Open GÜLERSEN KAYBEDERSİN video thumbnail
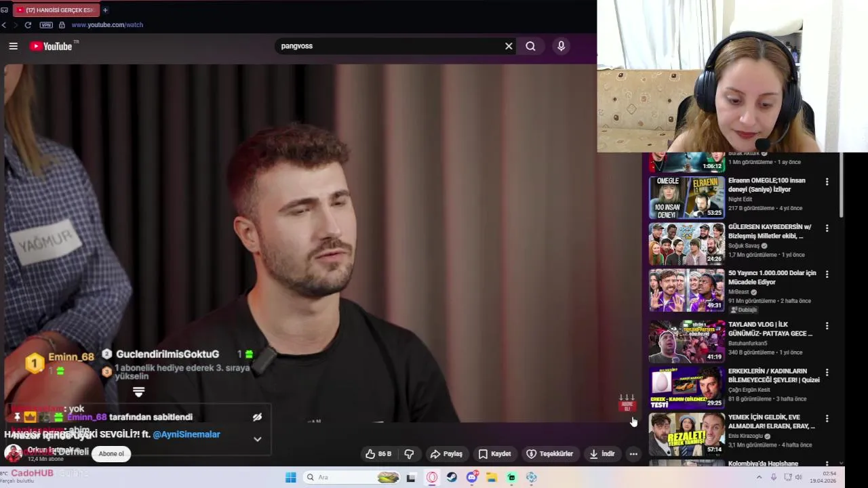Image resolution: width=868 pixels, height=488 pixels. click(x=687, y=244)
